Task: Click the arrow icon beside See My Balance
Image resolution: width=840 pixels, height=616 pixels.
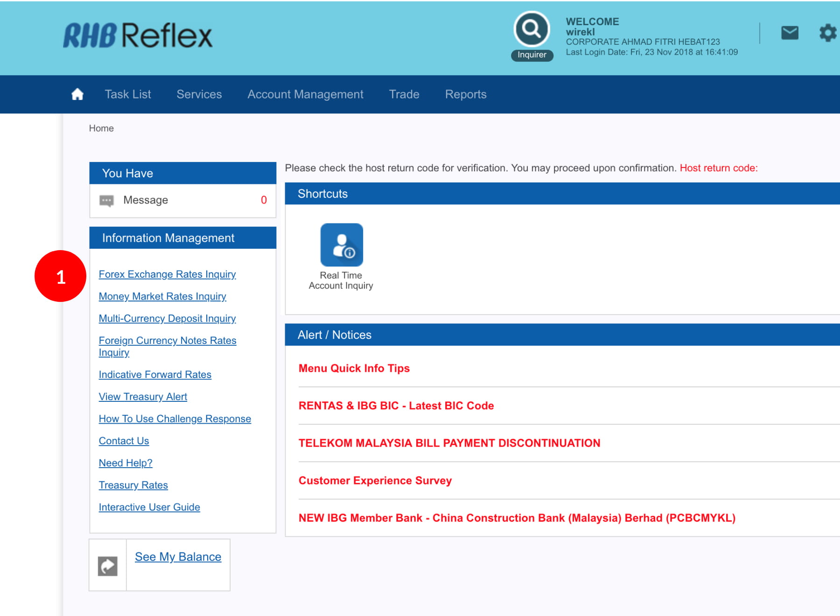Action: coord(108,566)
